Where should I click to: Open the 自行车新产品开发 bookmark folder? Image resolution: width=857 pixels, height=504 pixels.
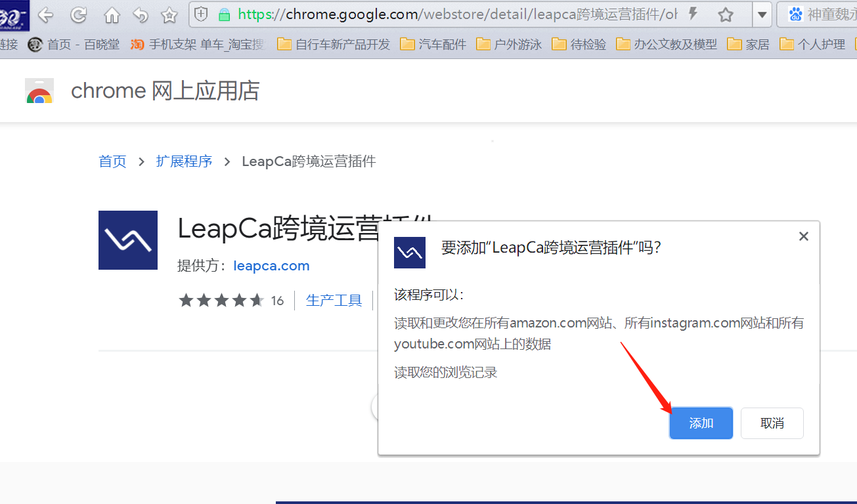[x=334, y=44]
